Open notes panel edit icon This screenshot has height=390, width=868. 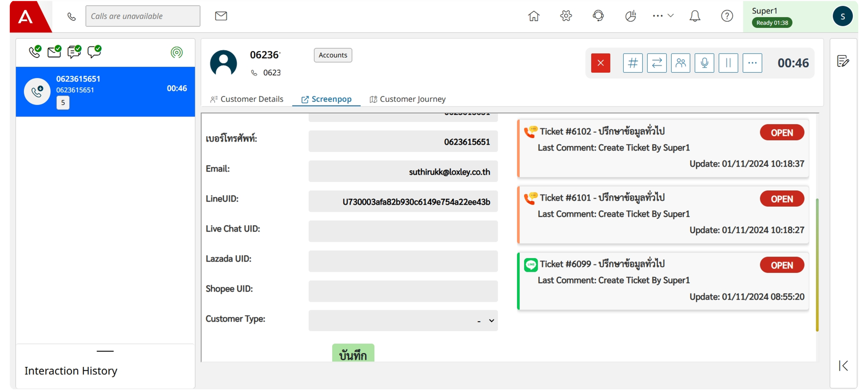pyautogui.click(x=843, y=61)
